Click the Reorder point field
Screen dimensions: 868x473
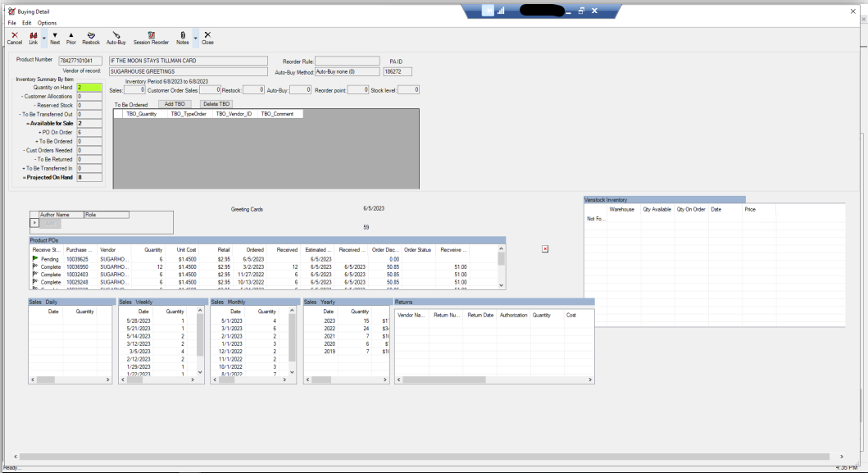point(358,89)
